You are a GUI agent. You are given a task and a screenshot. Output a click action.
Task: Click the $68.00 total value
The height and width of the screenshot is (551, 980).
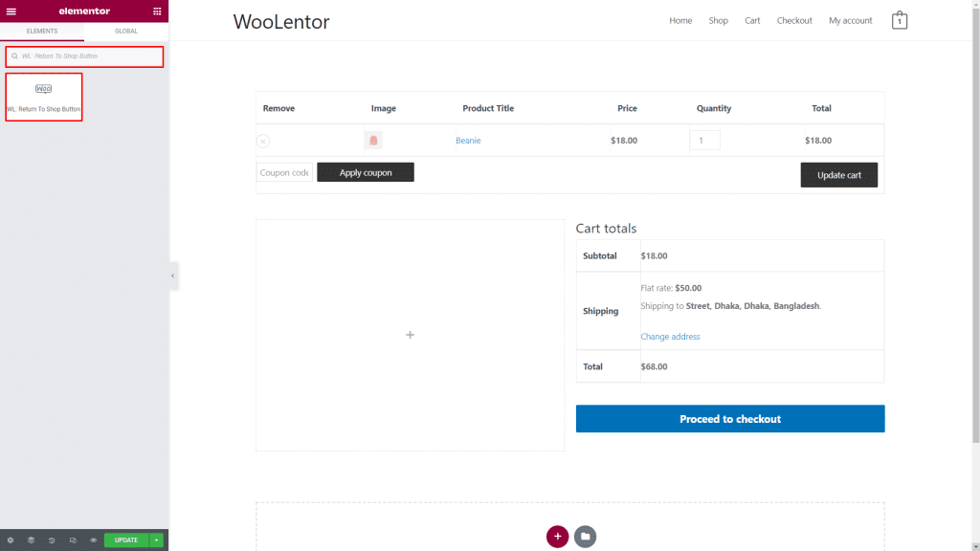[x=654, y=366]
